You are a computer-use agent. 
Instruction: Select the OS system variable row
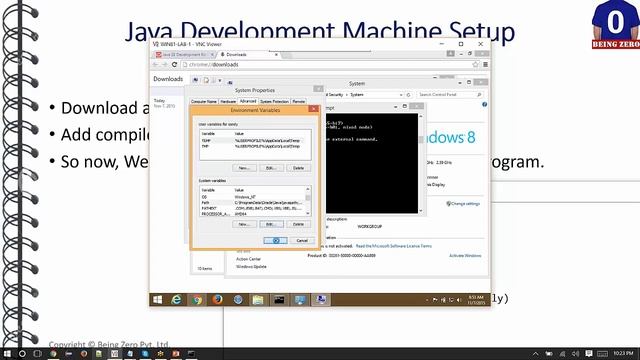252,197
